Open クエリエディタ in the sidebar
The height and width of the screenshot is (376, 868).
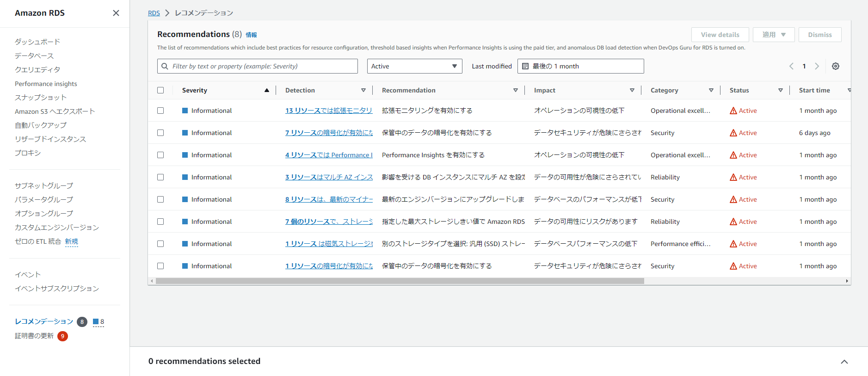37,69
